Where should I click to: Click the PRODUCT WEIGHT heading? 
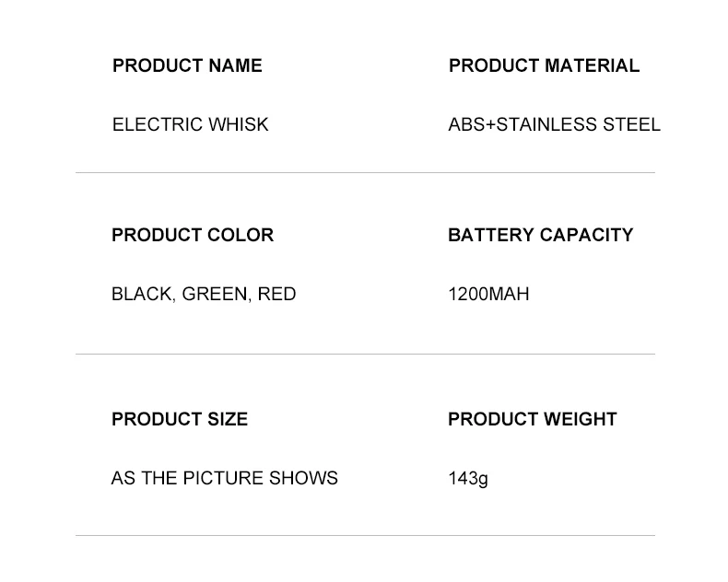pos(532,419)
